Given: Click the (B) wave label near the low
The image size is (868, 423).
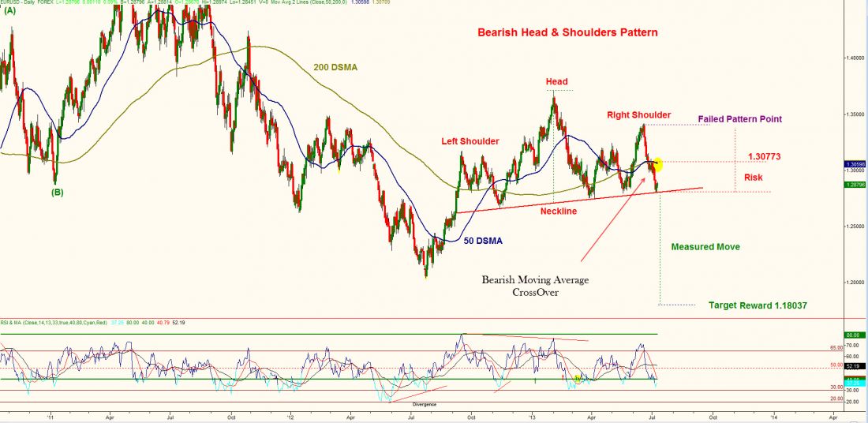Looking at the screenshot, I should pos(57,192).
